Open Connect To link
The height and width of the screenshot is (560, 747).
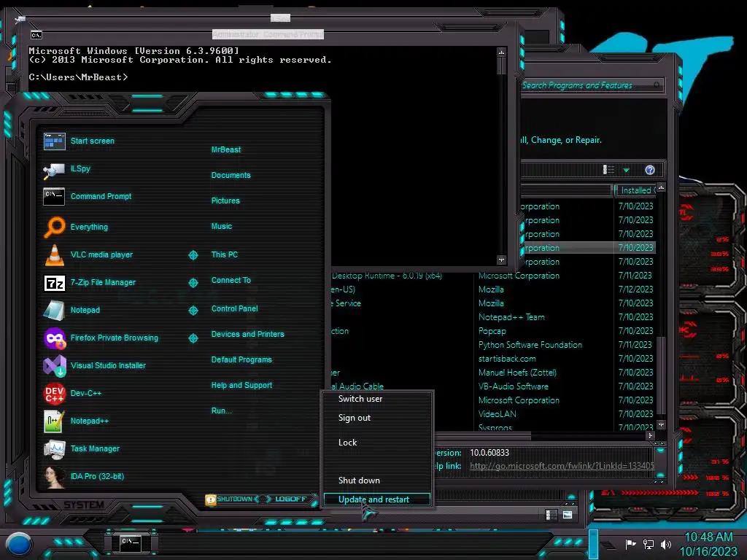tap(231, 281)
